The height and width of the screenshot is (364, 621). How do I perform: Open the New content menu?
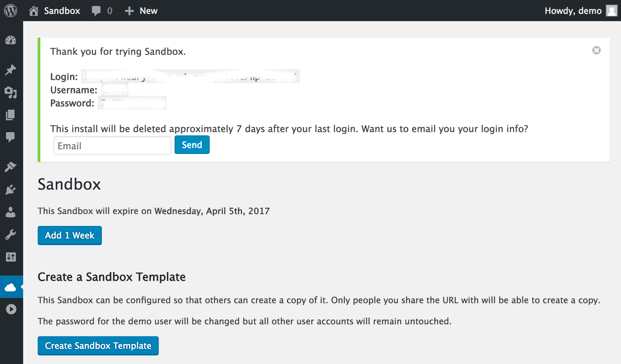[x=141, y=11]
